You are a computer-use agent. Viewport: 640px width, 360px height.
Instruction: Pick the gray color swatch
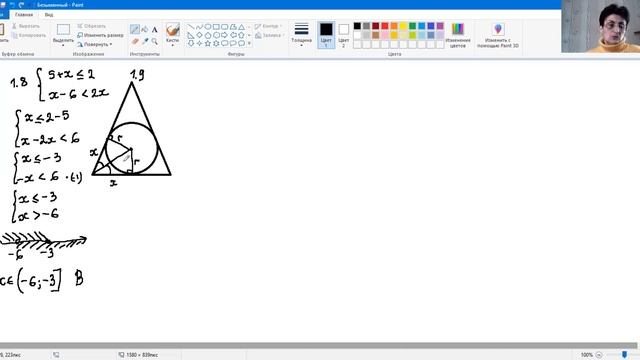point(366,26)
